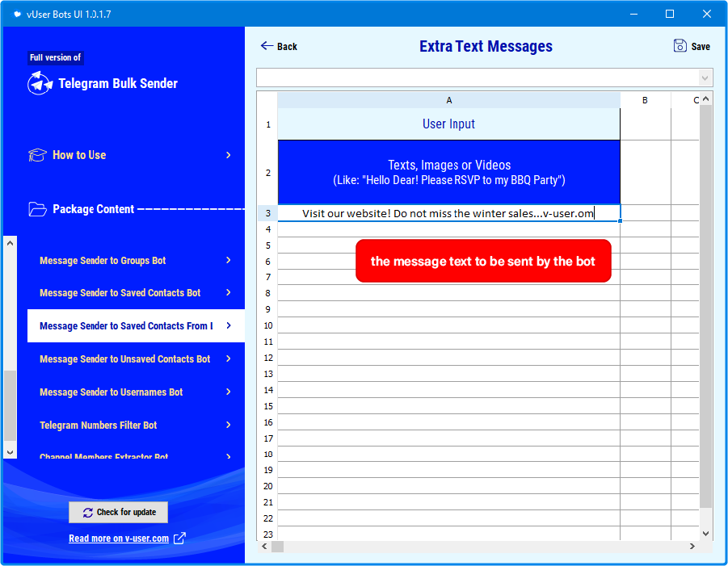The image size is (728, 566).
Task: Click the refresh icon on Check for update
Action: click(x=88, y=512)
